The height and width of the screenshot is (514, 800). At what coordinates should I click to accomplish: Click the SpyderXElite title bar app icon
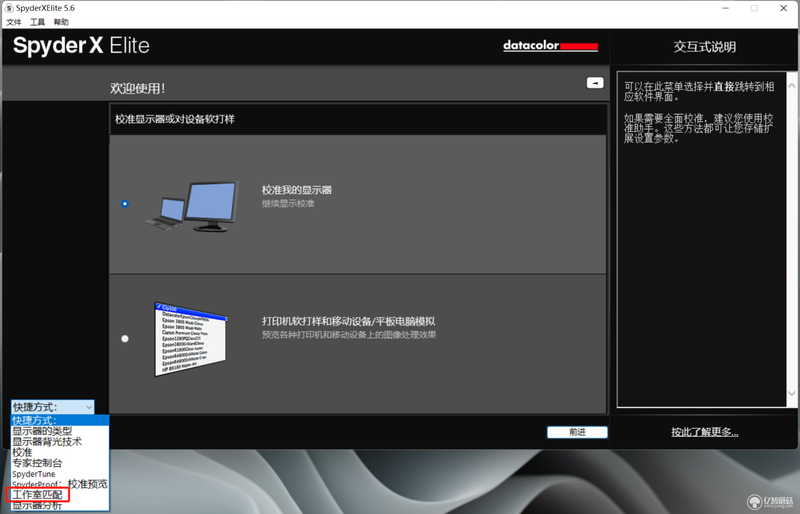[x=9, y=8]
